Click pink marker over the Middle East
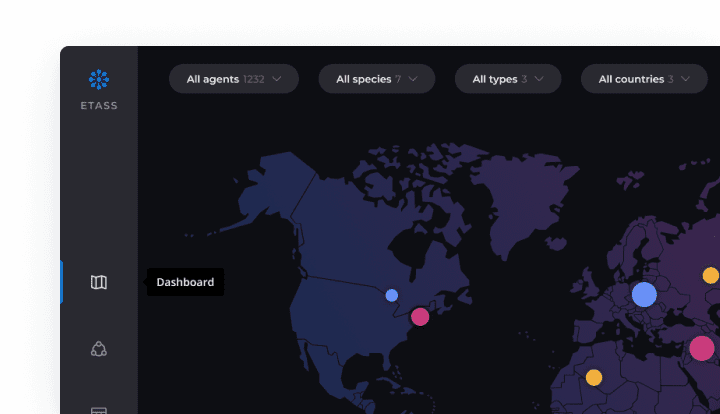Image resolution: width=720 pixels, height=414 pixels. (x=702, y=348)
